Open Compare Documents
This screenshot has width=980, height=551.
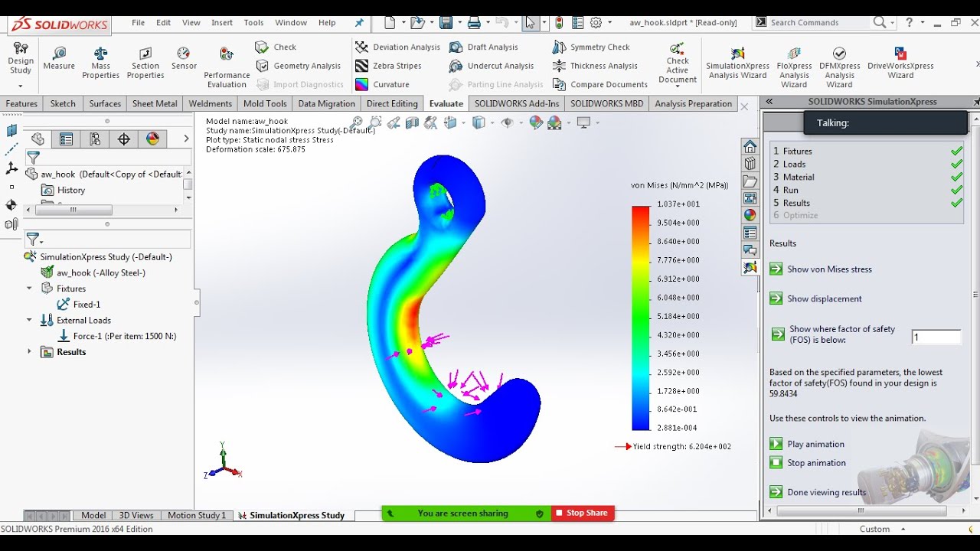600,84
